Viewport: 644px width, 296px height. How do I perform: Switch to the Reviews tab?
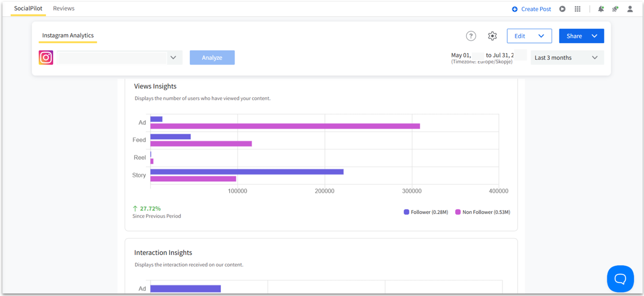[63, 8]
